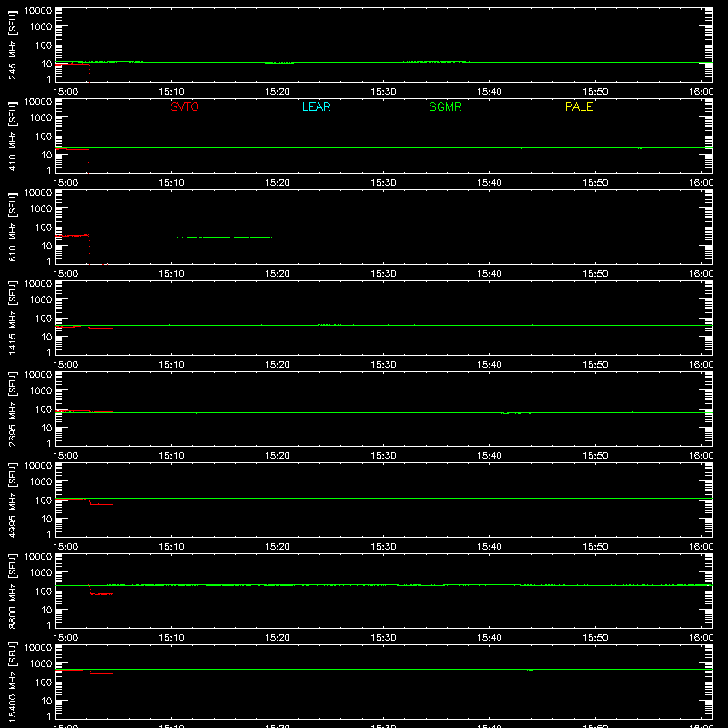The image size is (728, 728).
Task: Click 15:50 tick below the 1415 MHz plot
Action: tap(595, 365)
